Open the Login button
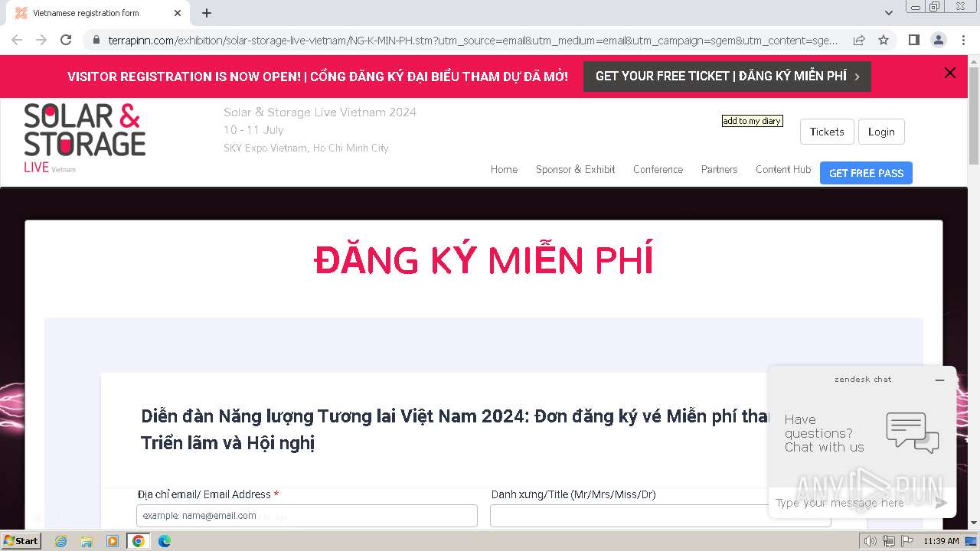The width and height of the screenshot is (980, 551). (881, 132)
